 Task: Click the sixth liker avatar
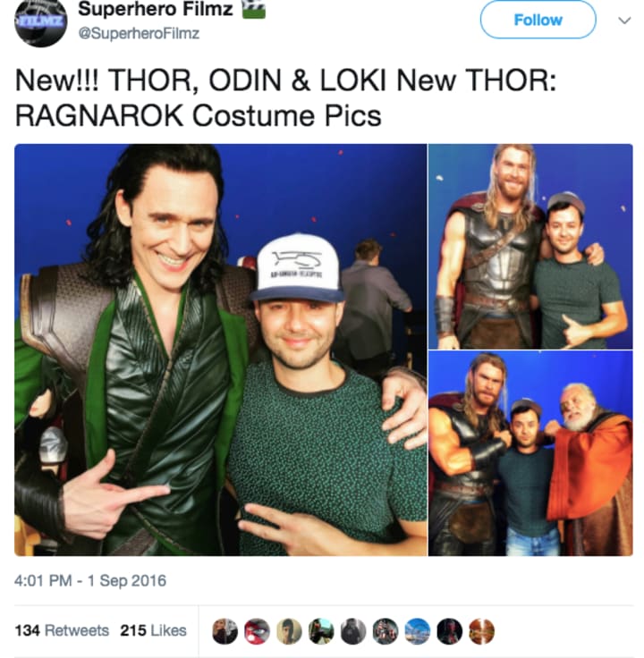tap(386, 631)
